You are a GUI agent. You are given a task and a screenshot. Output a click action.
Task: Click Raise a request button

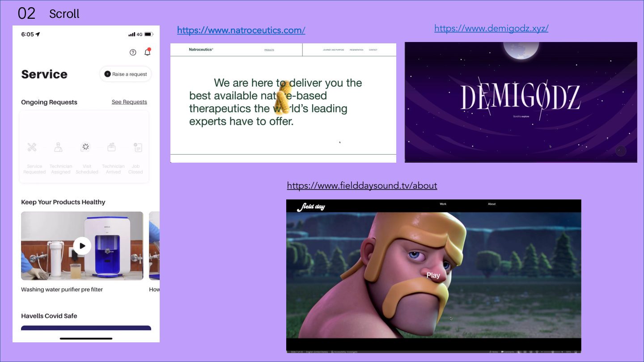click(x=126, y=74)
